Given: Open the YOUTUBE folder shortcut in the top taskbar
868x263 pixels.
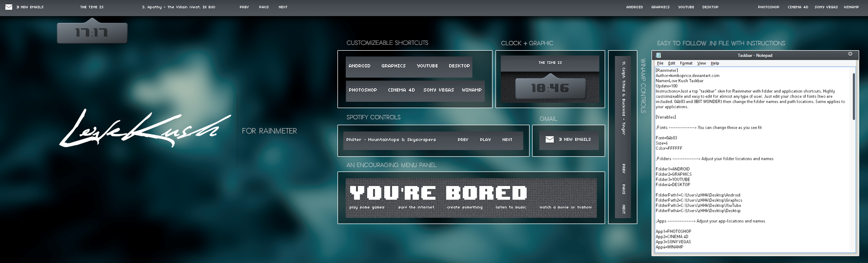Looking at the screenshot, I should 686,7.
